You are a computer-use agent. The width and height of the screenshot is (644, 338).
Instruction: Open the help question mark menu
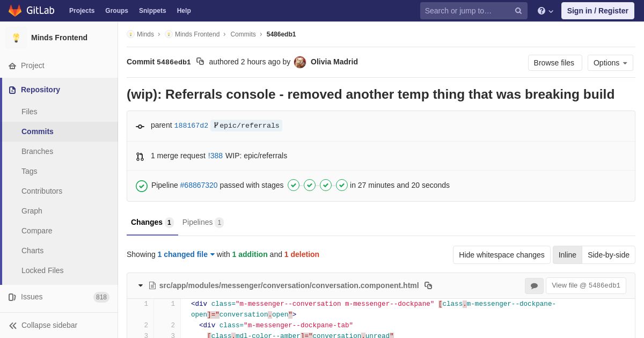[x=545, y=11]
